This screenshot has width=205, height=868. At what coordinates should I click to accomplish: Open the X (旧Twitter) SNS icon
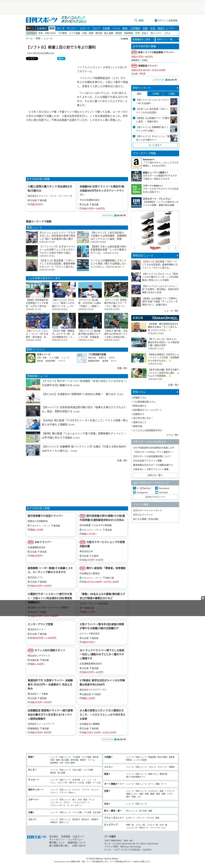tap(134, 488)
